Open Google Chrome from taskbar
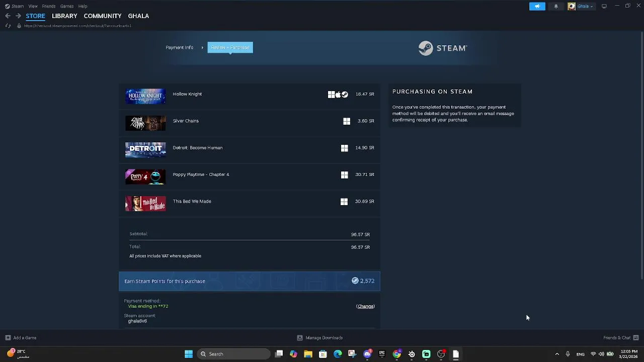 (x=397, y=354)
